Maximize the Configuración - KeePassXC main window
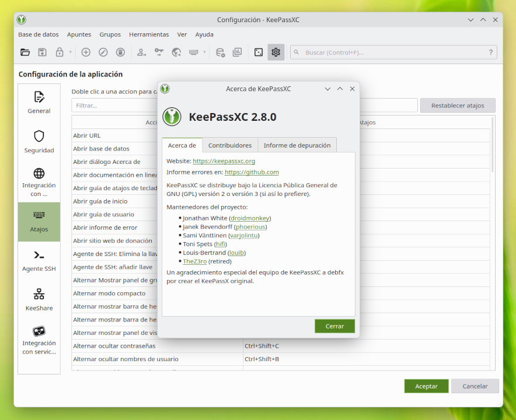The height and width of the screenshot is (420, 516). click(x=483, y=20)
